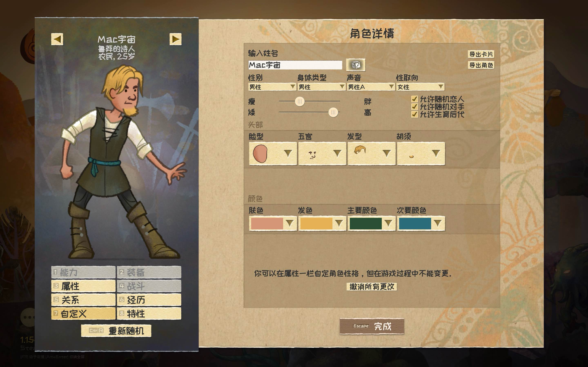Toggle 允许随机恋人 checkbox
The image size is (588, 367).
point(414,99)
